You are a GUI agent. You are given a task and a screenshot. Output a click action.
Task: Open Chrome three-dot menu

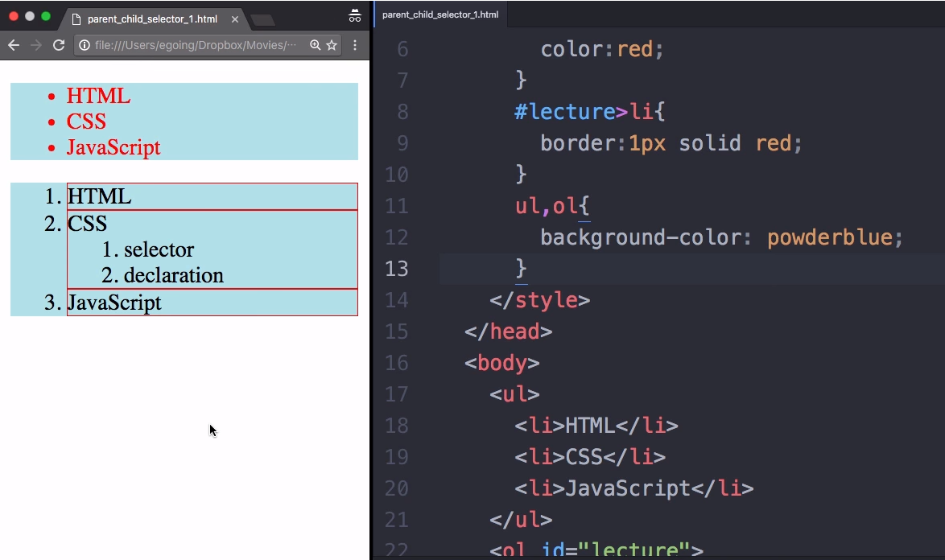click(x=355, y=45)
